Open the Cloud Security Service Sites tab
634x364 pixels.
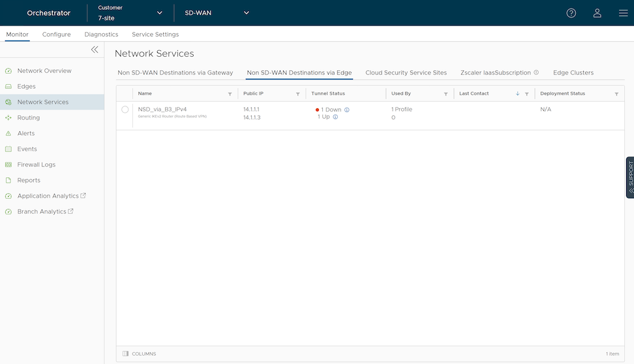click(406, 72)
